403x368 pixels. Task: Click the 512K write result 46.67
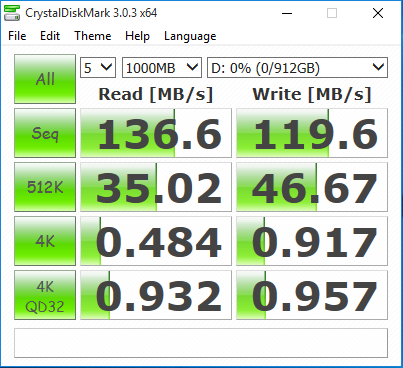coord(312,187)
